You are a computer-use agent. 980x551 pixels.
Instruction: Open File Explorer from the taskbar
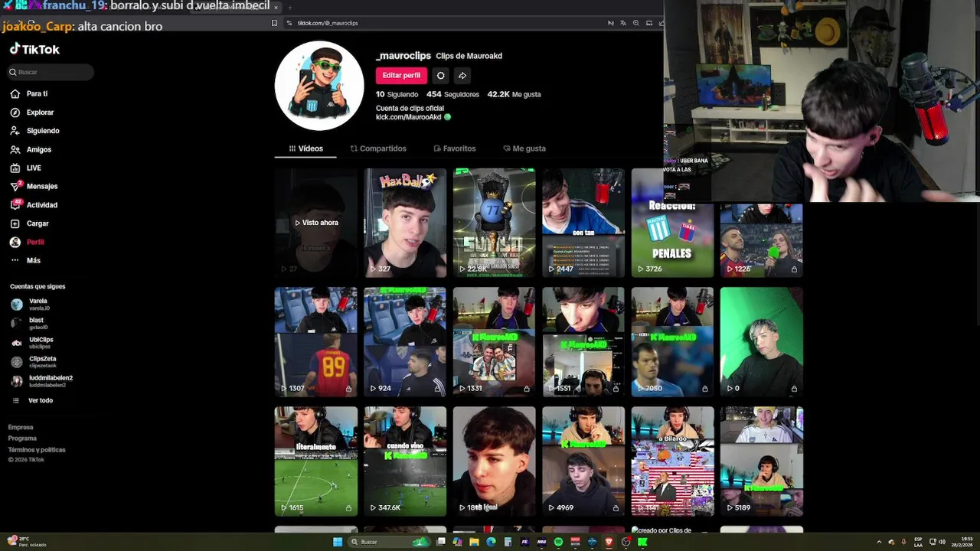point(474,542)
